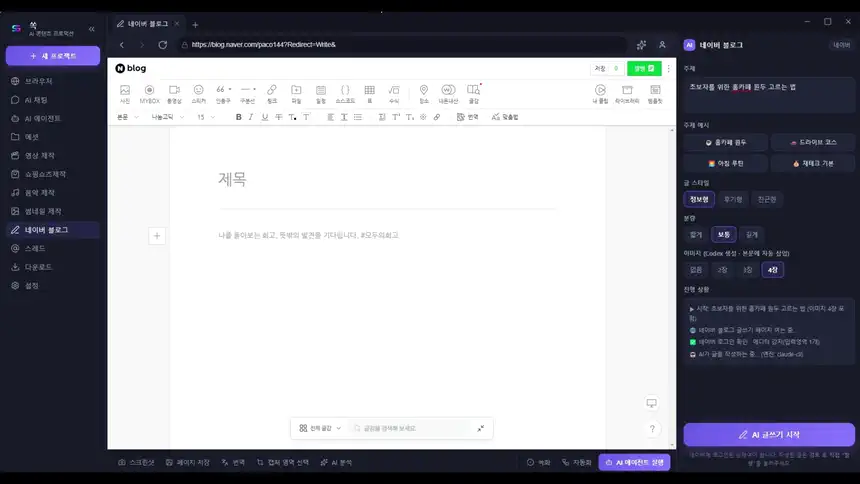Image resolution: width=860 pixels, height=484 pixels.
Task: Choose the 짧게 length option
Action: (696, 234)
